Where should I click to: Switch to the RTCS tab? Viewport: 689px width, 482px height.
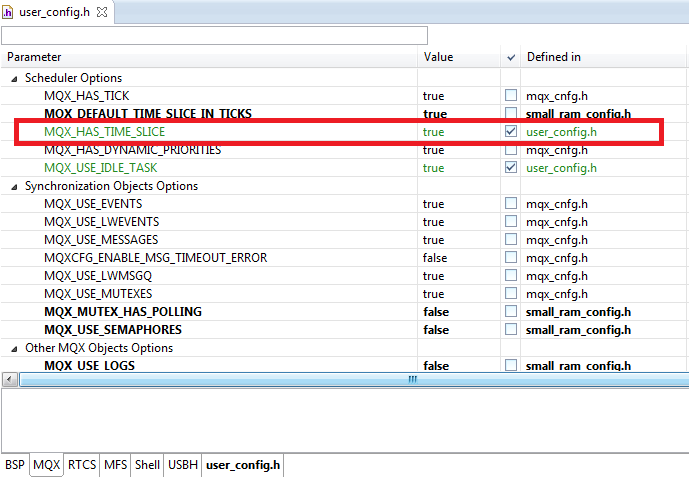[x=82, y=465]
